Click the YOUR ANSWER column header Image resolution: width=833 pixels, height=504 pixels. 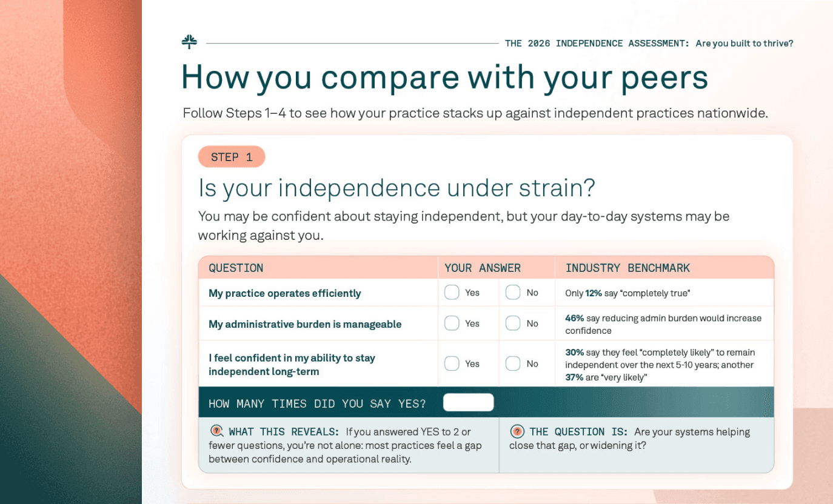(x=483, y=268)
